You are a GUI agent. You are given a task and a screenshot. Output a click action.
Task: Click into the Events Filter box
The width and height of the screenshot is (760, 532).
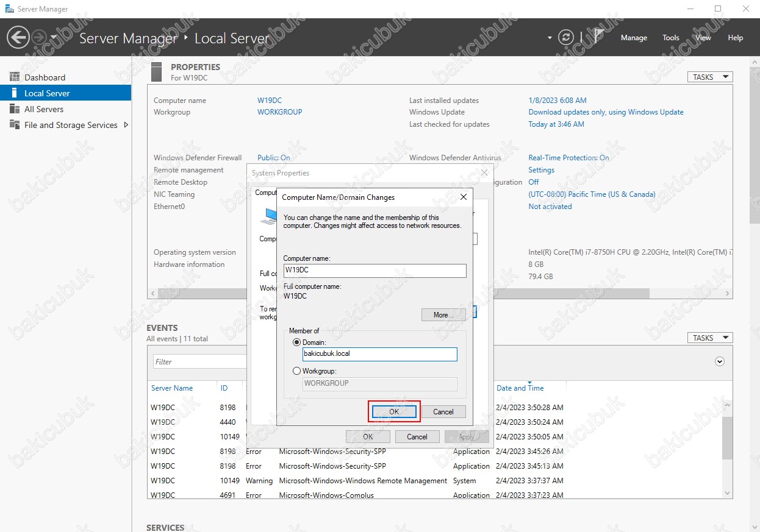point(200,361)
